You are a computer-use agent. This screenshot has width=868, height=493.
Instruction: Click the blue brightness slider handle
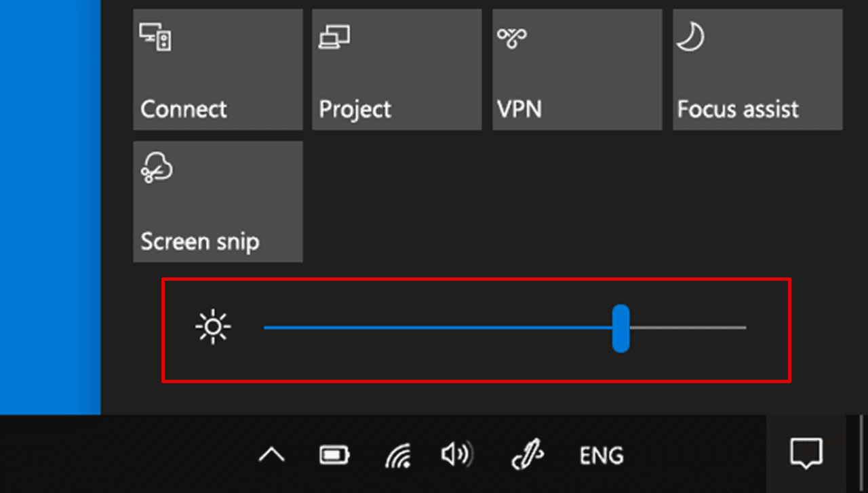620,328
